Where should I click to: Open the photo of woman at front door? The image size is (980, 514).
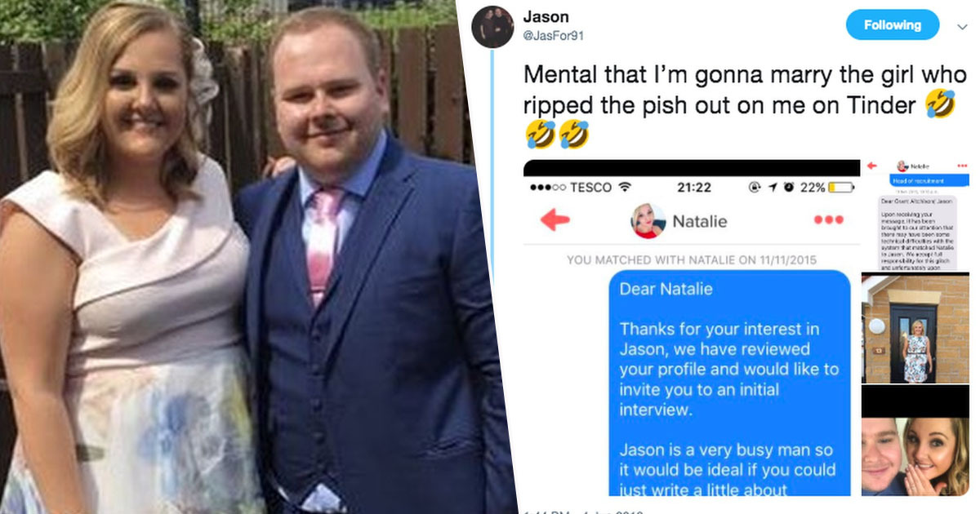pos(915,329)
